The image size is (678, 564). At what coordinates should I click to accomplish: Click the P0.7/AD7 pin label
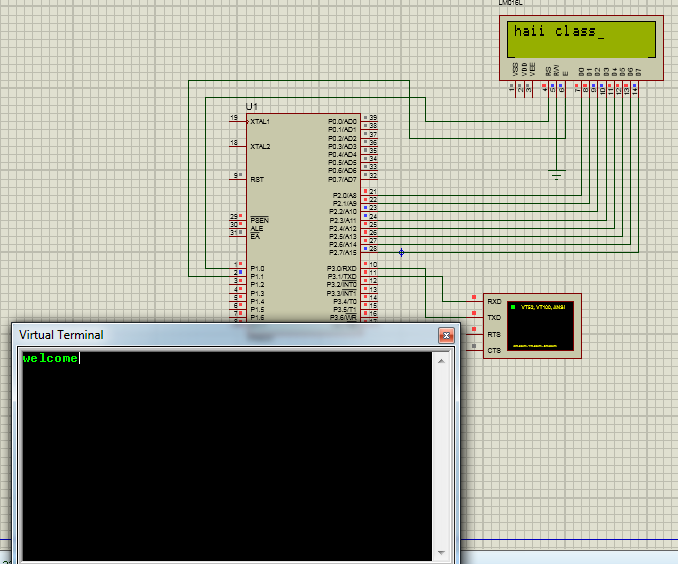[x=342, y=179]
